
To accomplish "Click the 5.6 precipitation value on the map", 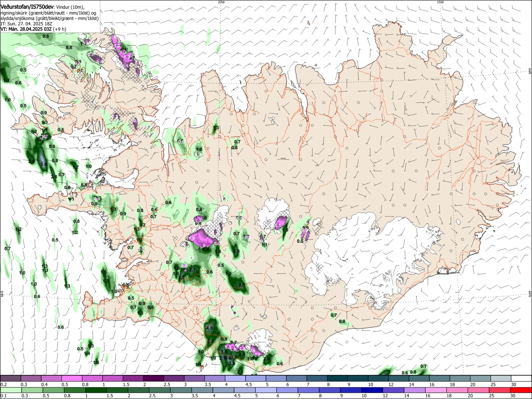I will pyautogui.click(x=44, y=165).
